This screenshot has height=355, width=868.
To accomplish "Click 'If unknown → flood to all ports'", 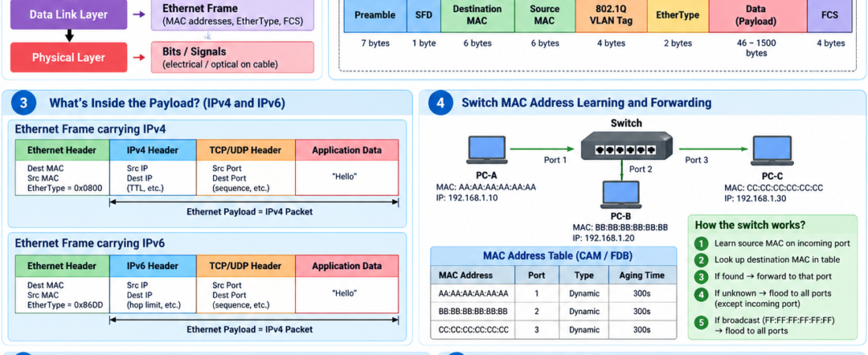I will [x=773, y=293].
